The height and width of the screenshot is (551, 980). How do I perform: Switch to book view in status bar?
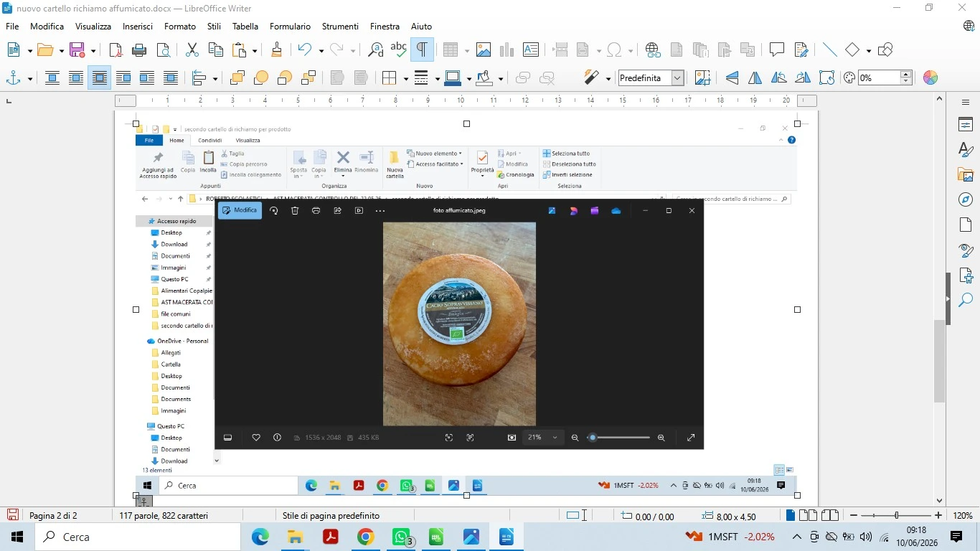[830, 515]
